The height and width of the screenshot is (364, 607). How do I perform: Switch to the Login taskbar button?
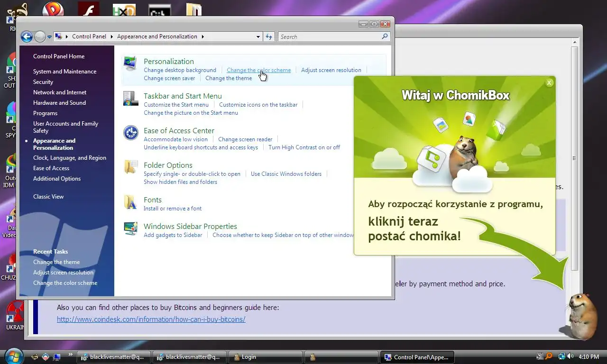click(x=266, y=357)
